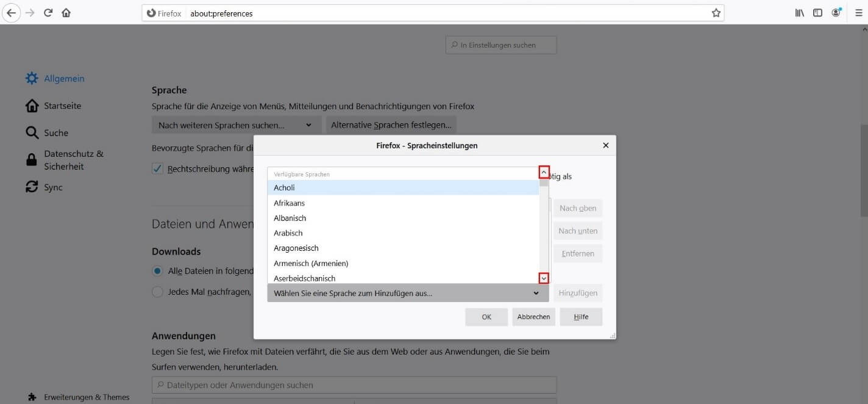This screenshot has height=404, width=868.
Task: Select Afrikaans in the language list
Action: (403, 203)
